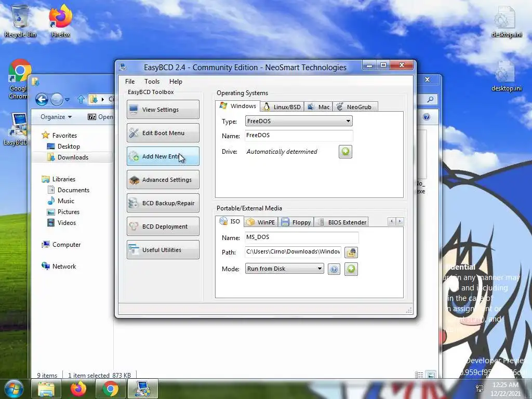The height and width of the screenshot is (399, 532).
Task: Select Music library
Action: click(x=61, y=201)
